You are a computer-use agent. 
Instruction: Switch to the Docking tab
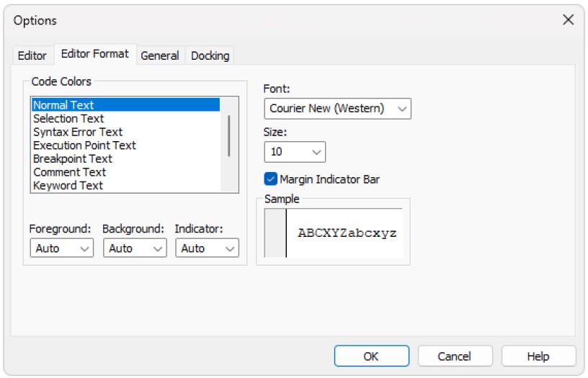[210, 55]
